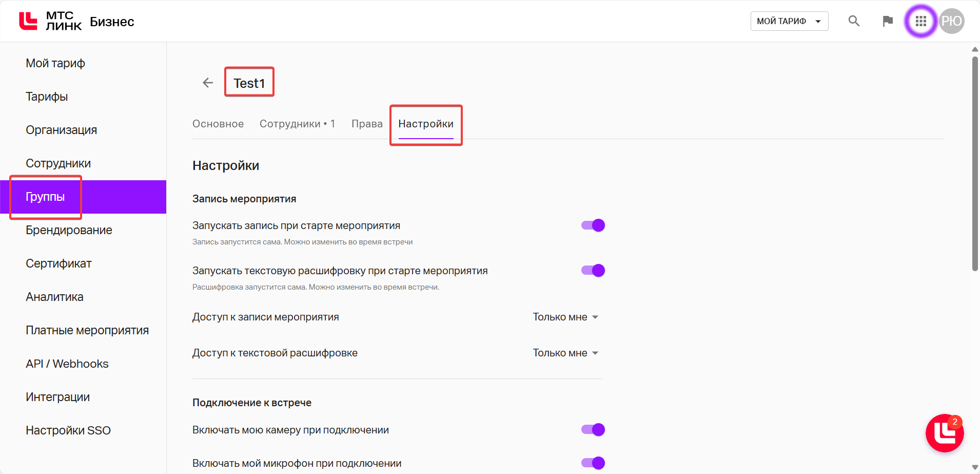This screenshot has width=980, height=474.
Task: Turn off camera on connection toggle
Action: (x=593, y=430)
